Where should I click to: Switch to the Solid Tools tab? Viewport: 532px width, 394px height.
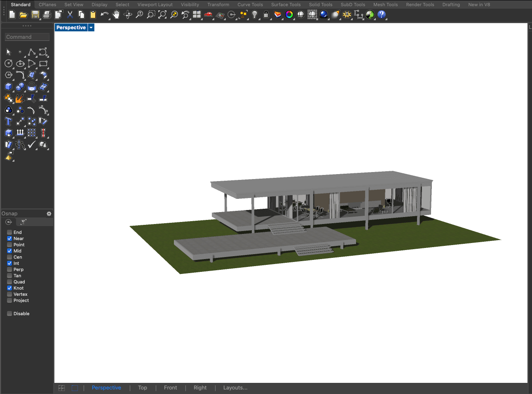321,5
